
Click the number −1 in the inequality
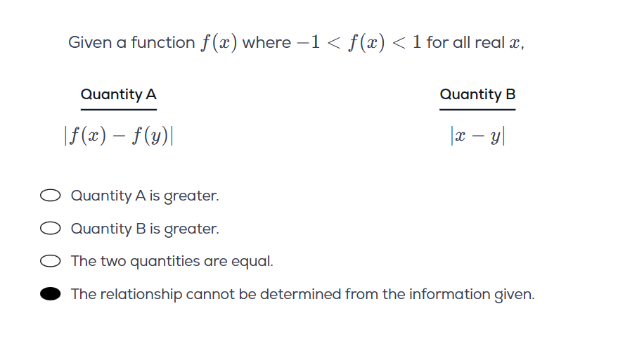point(308,42)
